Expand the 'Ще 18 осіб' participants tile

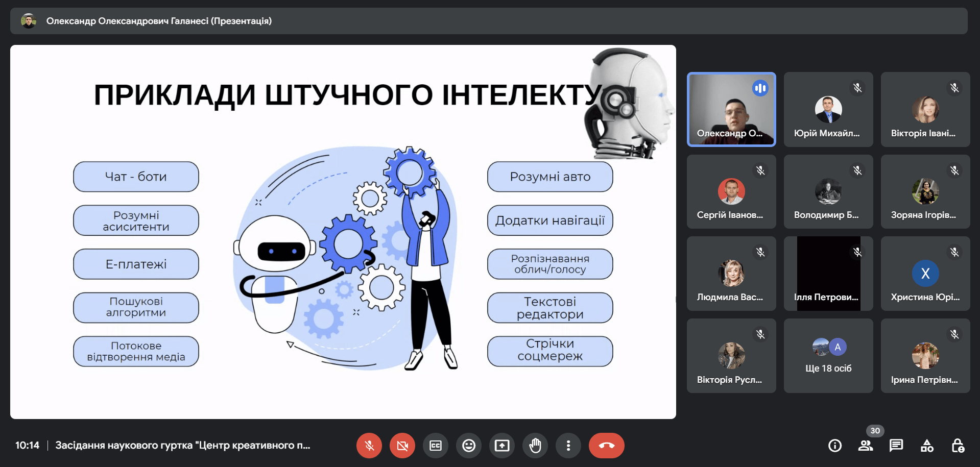(x=828, y=356)
